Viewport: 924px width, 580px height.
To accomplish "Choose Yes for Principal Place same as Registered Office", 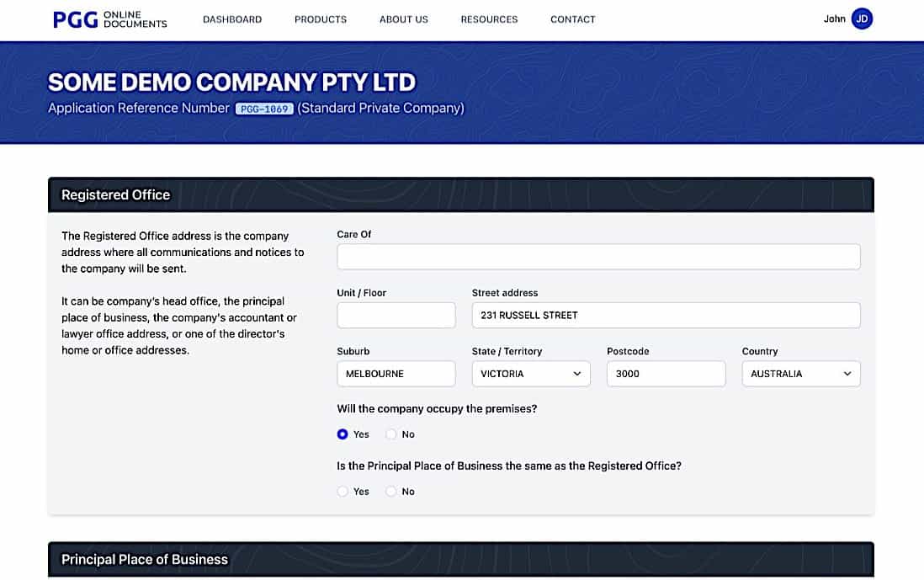I will (x=343, y=491).
